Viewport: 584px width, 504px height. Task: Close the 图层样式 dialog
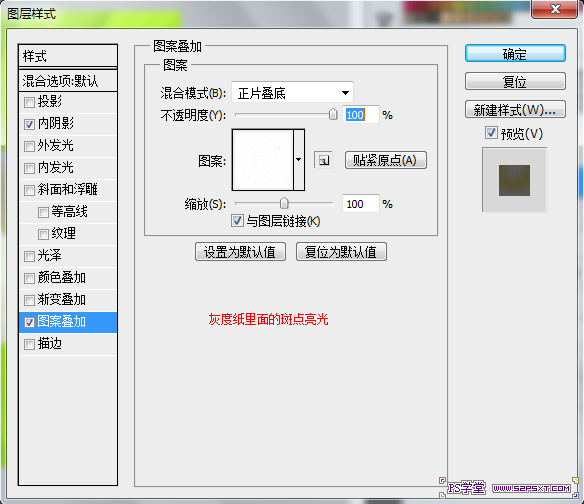[555, 8]
